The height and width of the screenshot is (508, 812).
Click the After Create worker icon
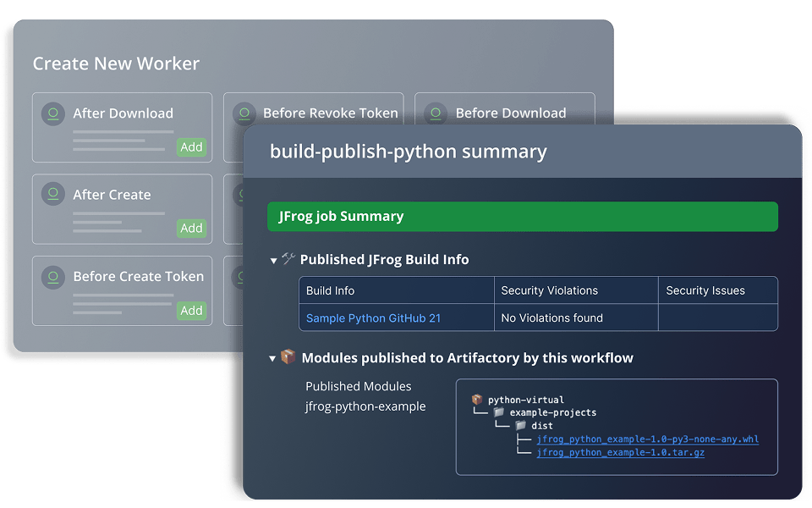[52, 195]
